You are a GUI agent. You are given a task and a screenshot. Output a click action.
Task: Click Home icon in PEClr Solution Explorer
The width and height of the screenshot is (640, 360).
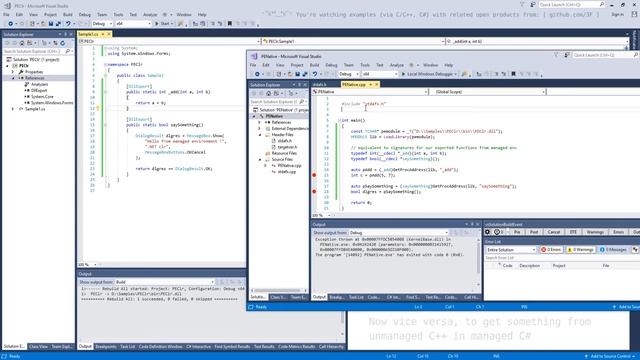point(22,43)
